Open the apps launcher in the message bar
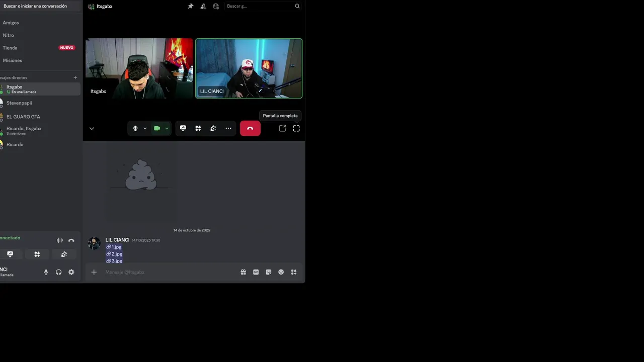Image resolution: width=644 pixels, height=362 pixels. click(x=294, y=272)
